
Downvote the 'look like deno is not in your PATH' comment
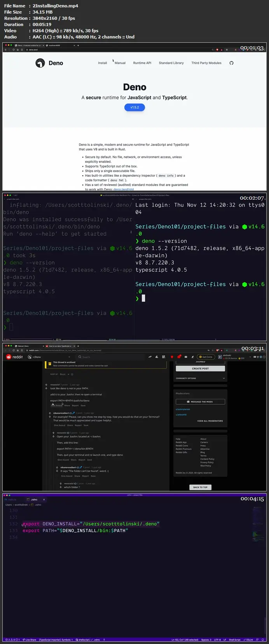(x=46, y=388)
